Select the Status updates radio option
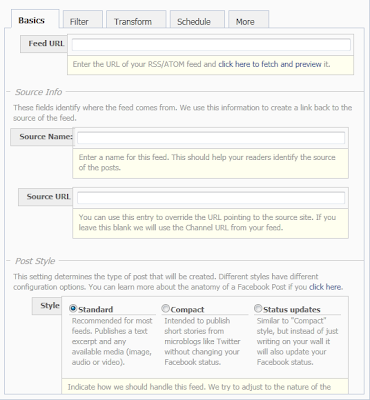The image size is (370, 400). pyautogui.click(x=258, y=309)
